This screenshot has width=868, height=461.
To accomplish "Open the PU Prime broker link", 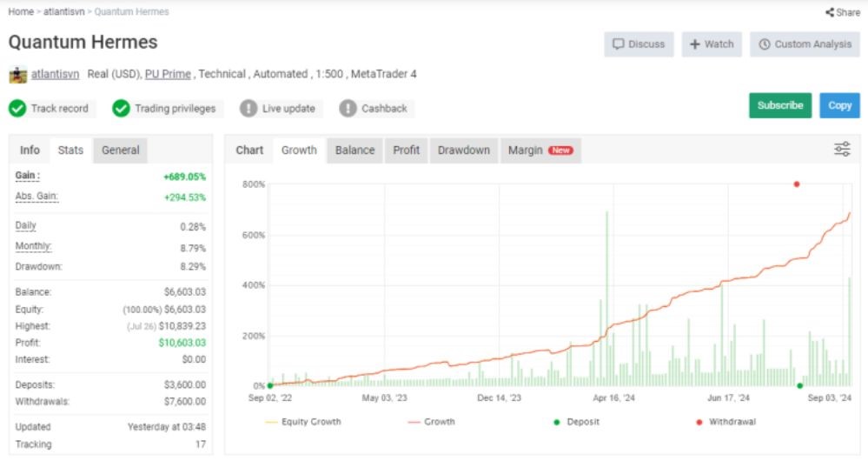I will tap(168, 75).
